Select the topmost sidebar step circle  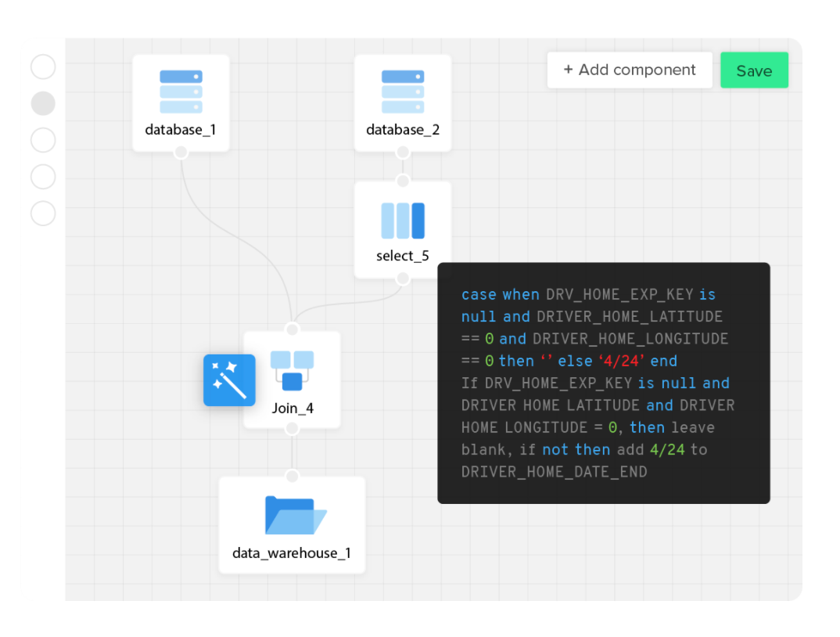pyautogui.click(x=42, y=67)
